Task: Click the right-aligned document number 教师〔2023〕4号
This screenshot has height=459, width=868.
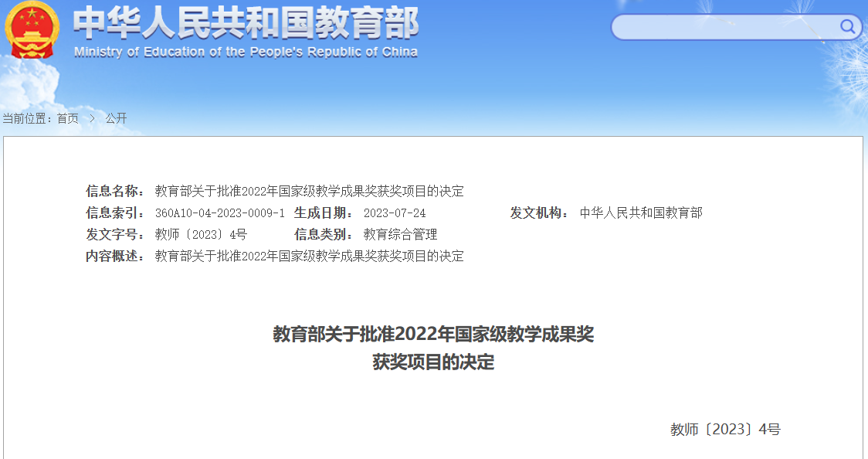Action: click(725, 429)
